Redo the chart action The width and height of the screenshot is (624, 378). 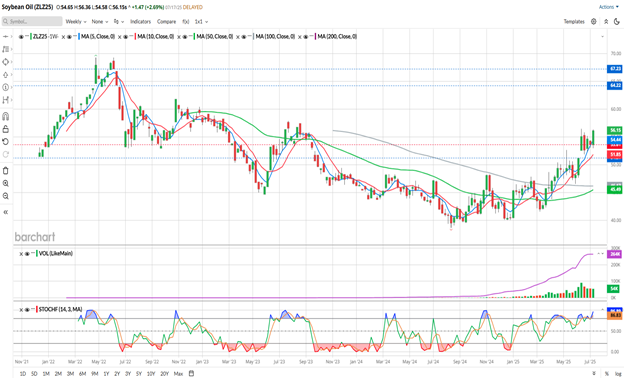[6, 154]
